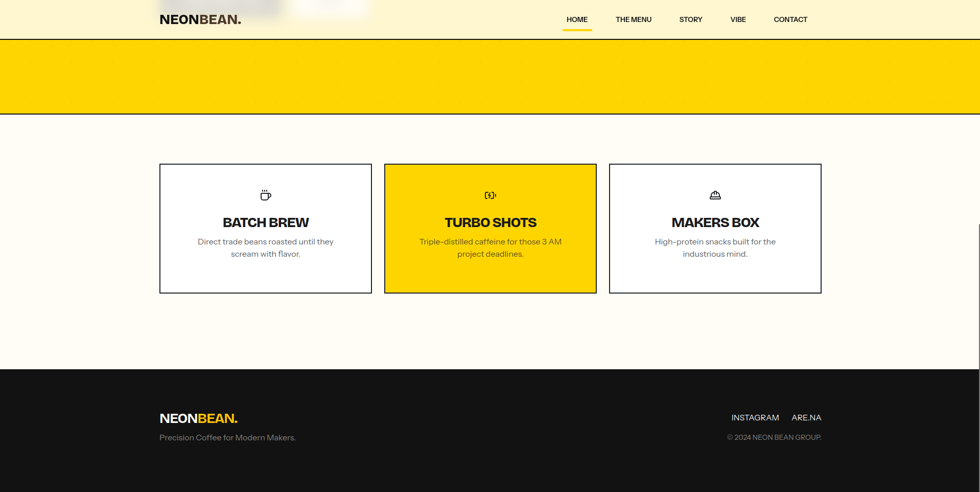This screenshot has height=492, width=980.
Task: Click the NEONBEAN logo in the header
Action: pos(200,19)
